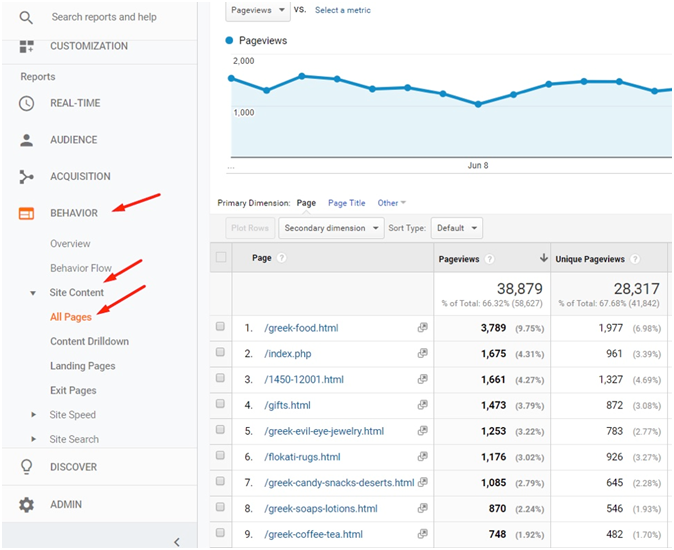Click the Discover lightbulb icon
This screenshot has height=550, width=674.
coord(26,467)
